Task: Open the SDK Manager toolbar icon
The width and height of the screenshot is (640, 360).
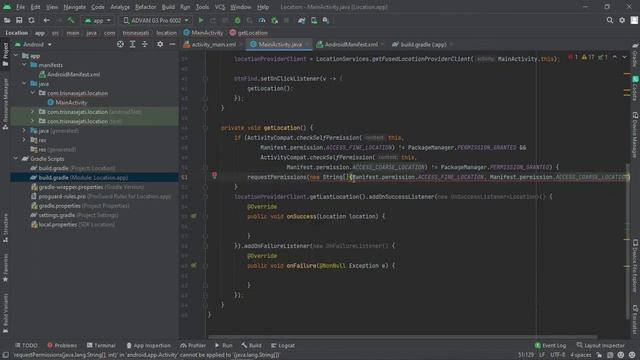Action: 326,20
